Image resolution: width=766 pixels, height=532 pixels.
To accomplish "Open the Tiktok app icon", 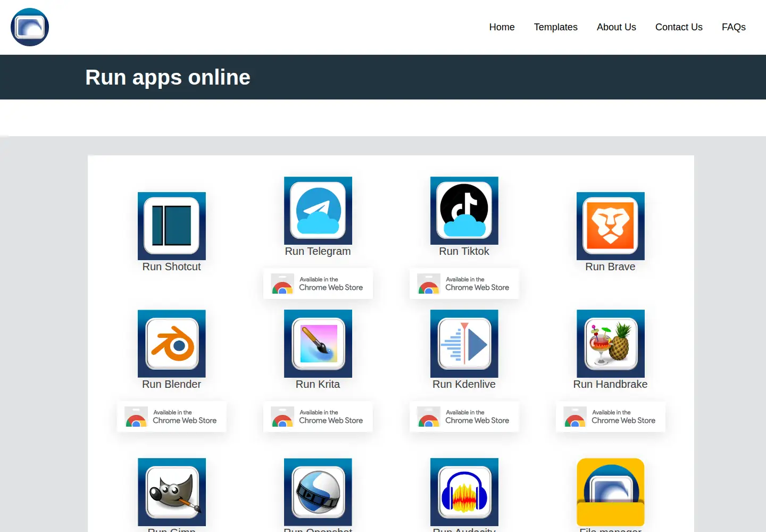I will click(x=464, y=211).
